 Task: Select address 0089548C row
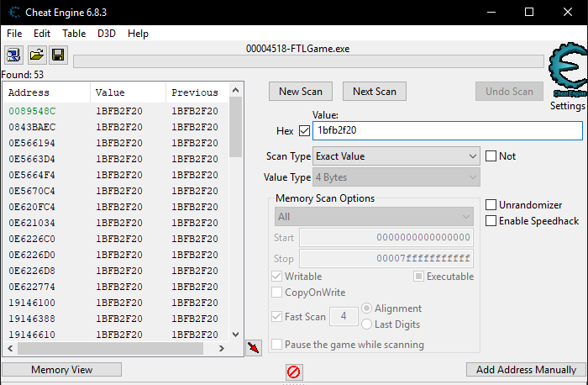(116, 111)
